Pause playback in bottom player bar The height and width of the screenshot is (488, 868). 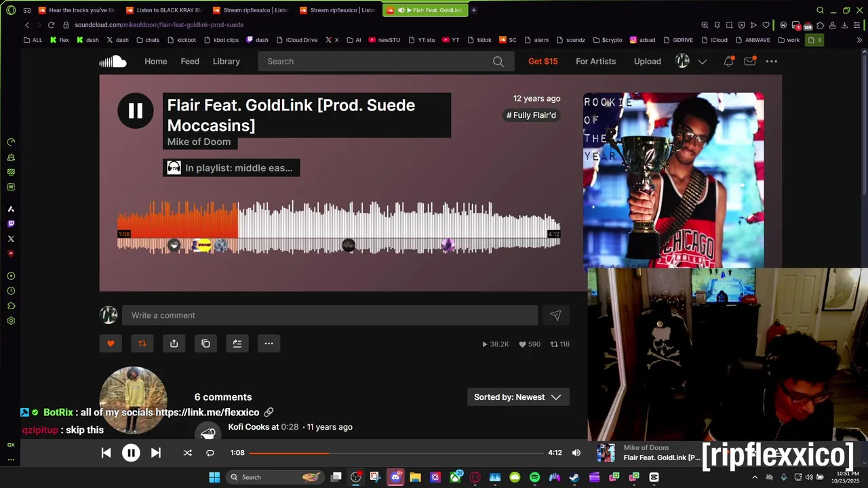pos(131,453)
